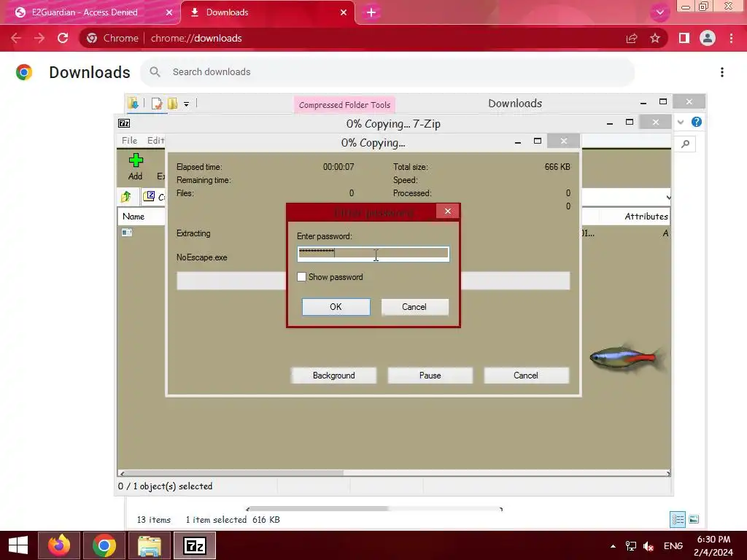Click the password input field
The width and height of the screenshot is (747, 560).
point(373,253)
